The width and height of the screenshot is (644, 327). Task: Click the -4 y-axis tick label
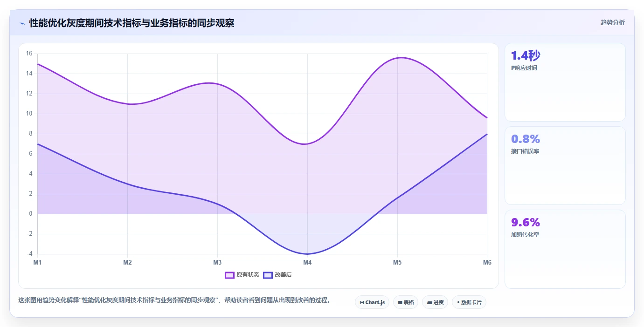pos(29,254)
